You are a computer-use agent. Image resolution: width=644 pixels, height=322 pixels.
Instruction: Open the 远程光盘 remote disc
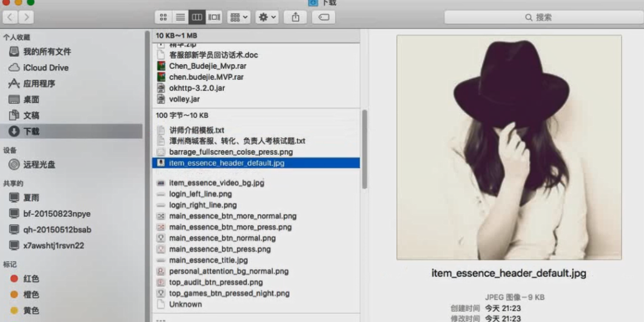click(x=39, y=165)
